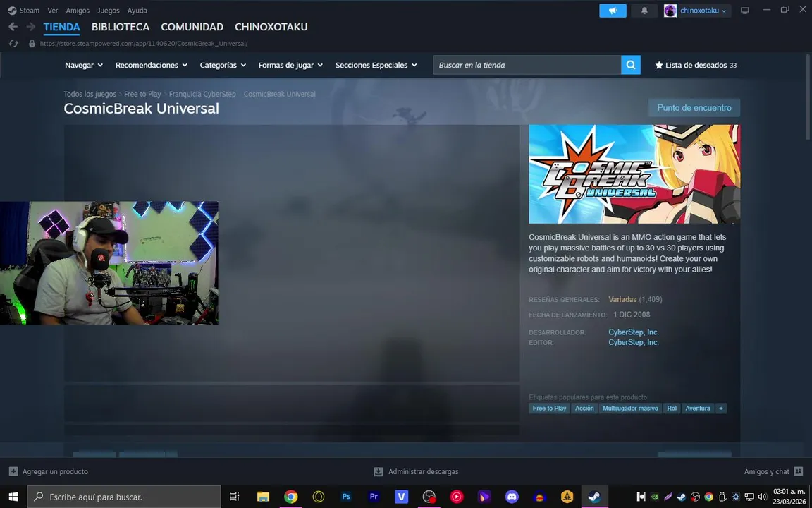Click the volume icon in system tray
The image size is (812, 508).
(x=762, y=497)
